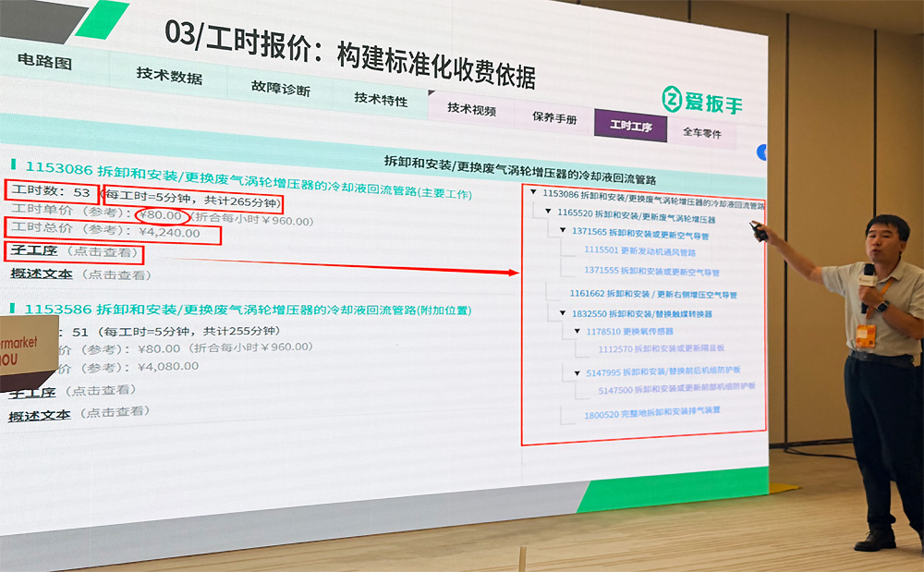The image size is (924, 572).
Task: Collapse the 1153086 tree node arrow
Action: [x=533, y=192]
